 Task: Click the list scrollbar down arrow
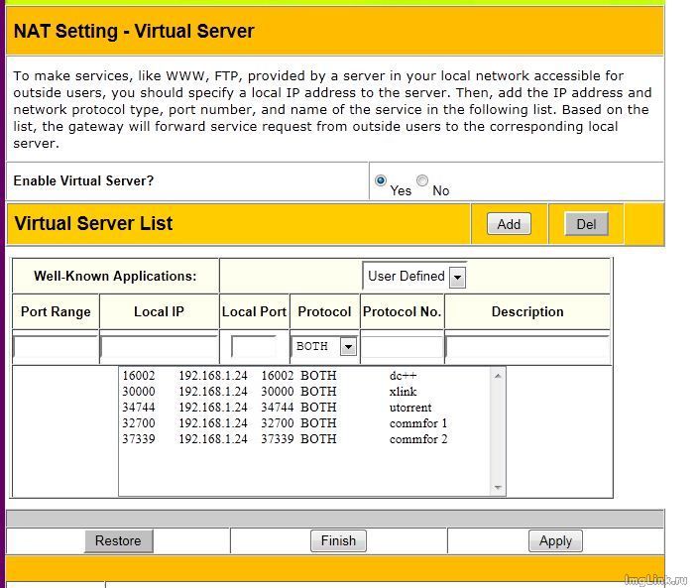pyautogui.click(x=498, y=488)
